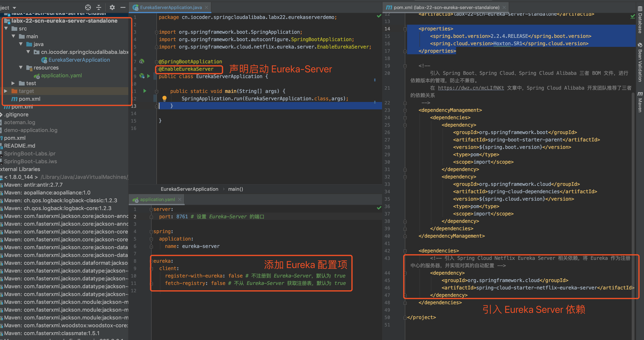Click the locate/select opened file target icon
Viewport: 644px width, 340px height.
tap(88, 7)
